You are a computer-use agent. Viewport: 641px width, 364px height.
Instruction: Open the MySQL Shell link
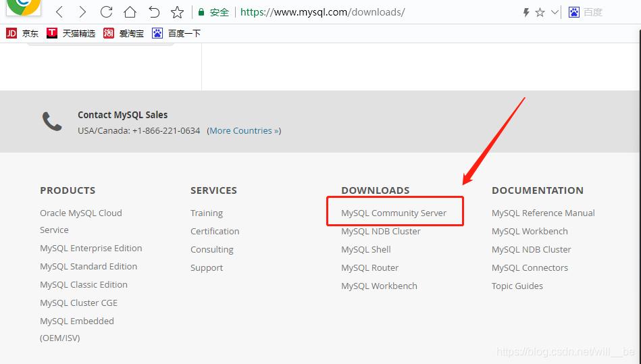(x=366, y=250)
